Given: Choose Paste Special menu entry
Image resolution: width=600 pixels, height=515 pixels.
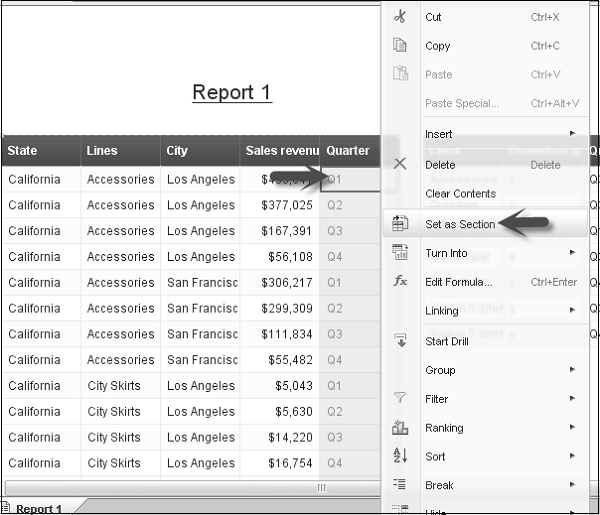Looking at the screenshot, I should coord(461,104).
